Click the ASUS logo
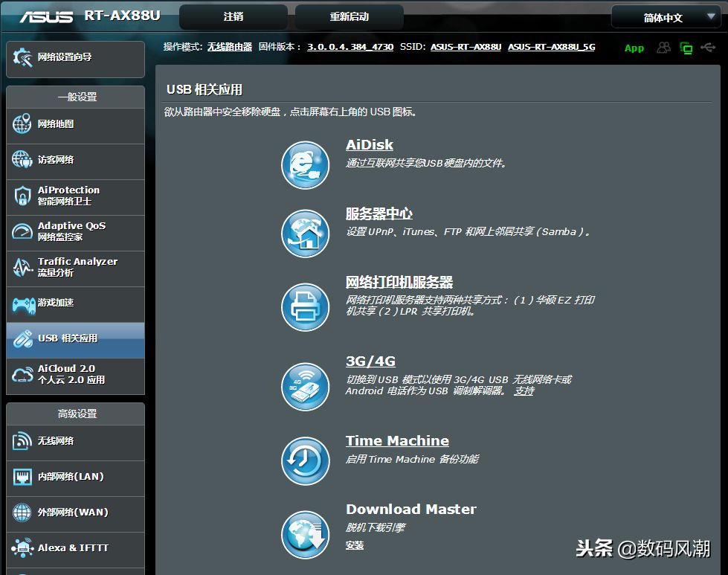 click(x=46, y=16)
